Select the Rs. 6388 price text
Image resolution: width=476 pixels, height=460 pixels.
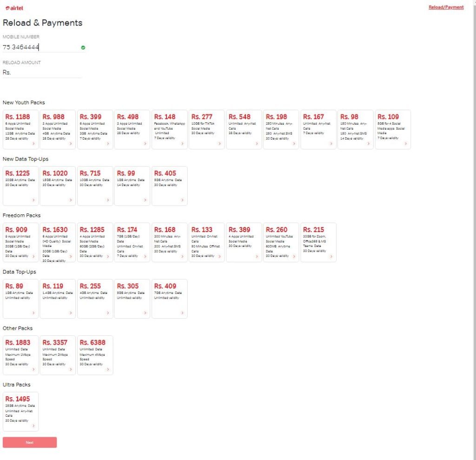[93, 342]
